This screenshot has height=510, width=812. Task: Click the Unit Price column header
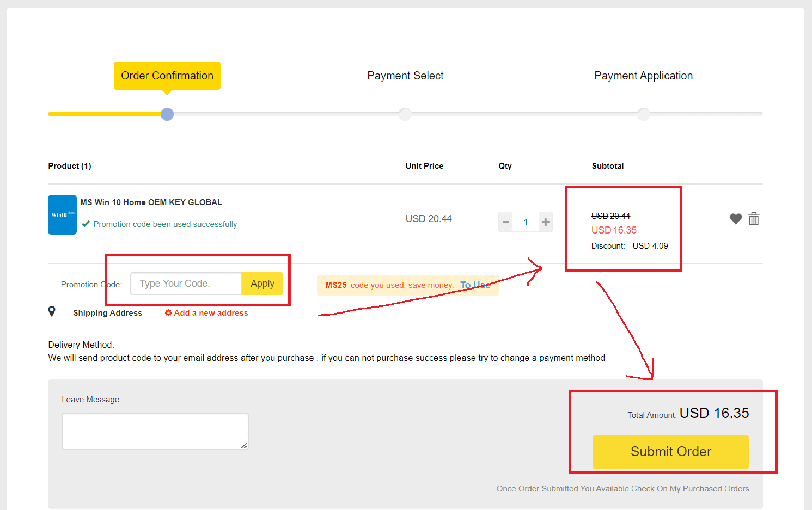pyautogui.click(x=424, y=166)
